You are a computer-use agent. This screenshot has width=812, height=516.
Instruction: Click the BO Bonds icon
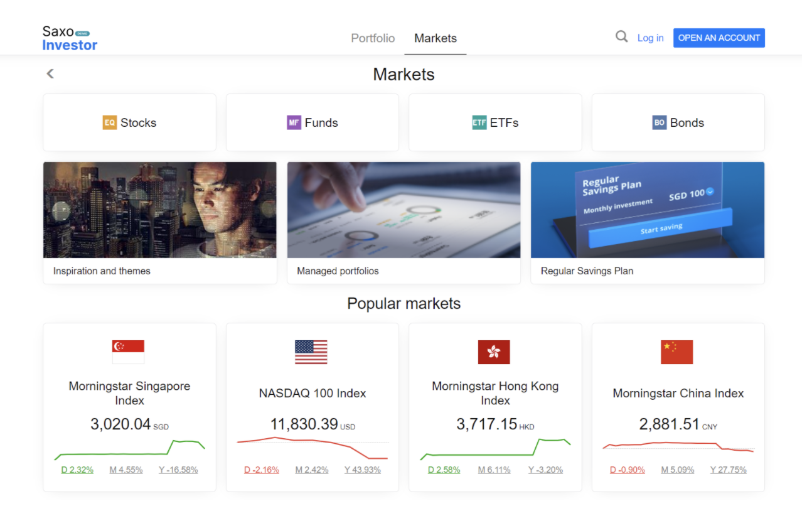click(x=660, y=122)
